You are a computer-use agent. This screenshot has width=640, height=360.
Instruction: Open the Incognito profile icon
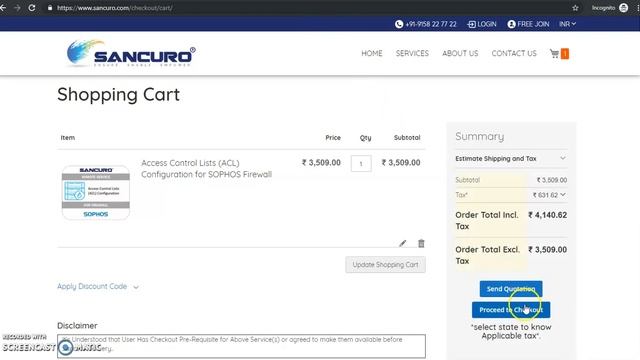[623, 8]
